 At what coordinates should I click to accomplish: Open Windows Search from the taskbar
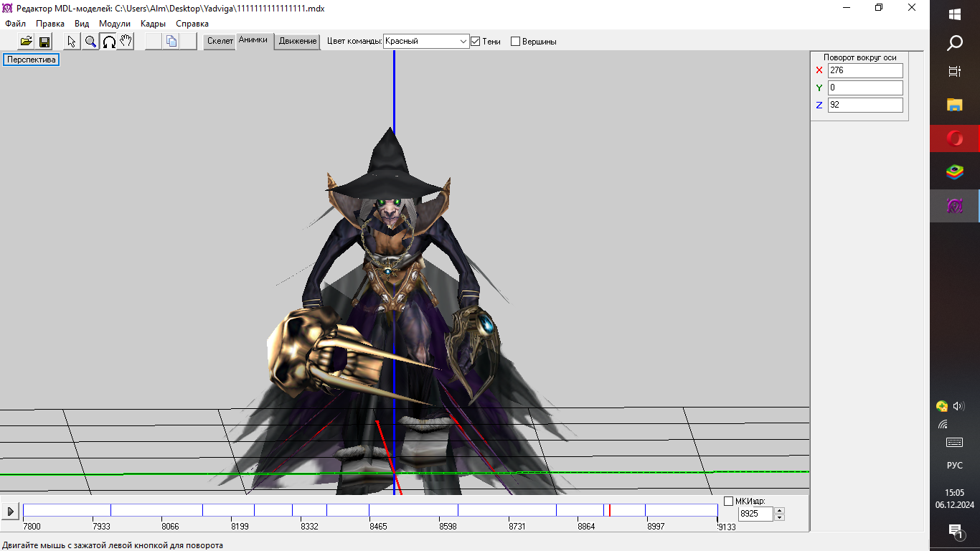pos(955,44)
